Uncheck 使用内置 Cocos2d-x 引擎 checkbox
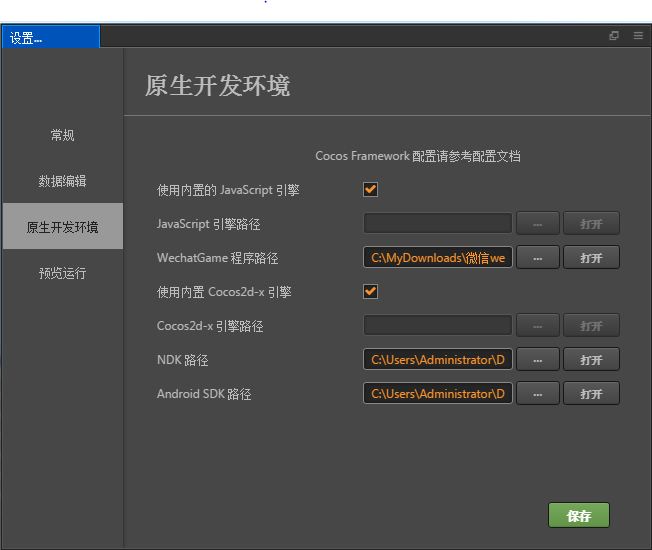Viewport: 652px width, 550px height. coord(370,291)
